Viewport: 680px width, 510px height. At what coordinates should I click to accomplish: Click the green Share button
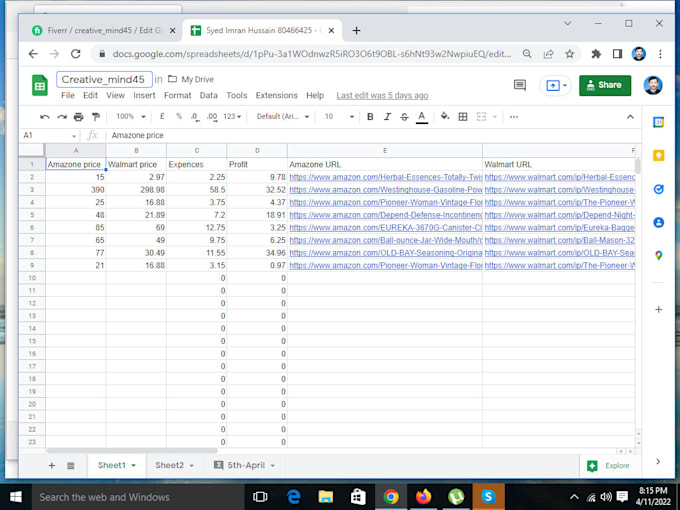[605, 85]
